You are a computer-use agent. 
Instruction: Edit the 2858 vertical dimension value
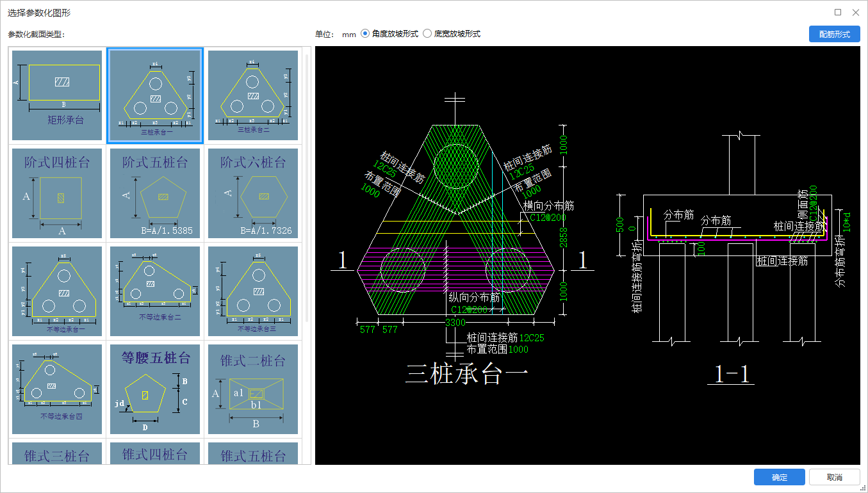pyautogui.click(x=563, y=236)
